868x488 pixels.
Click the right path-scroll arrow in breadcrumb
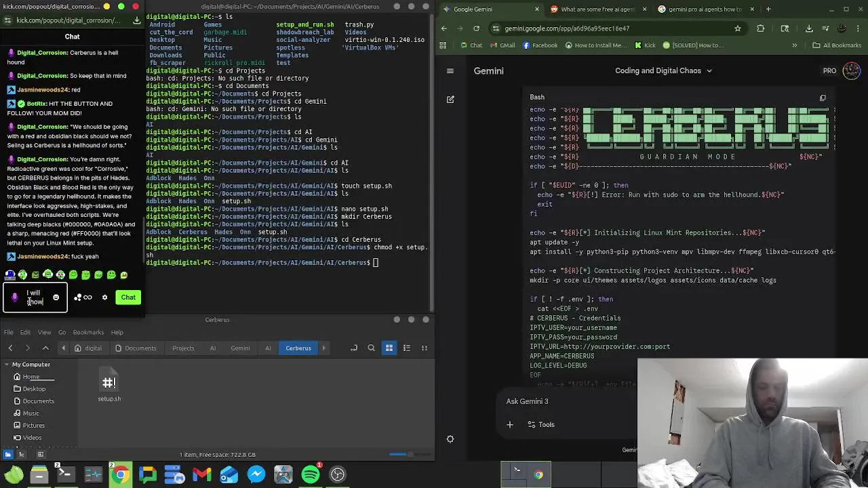click(323, 348)
